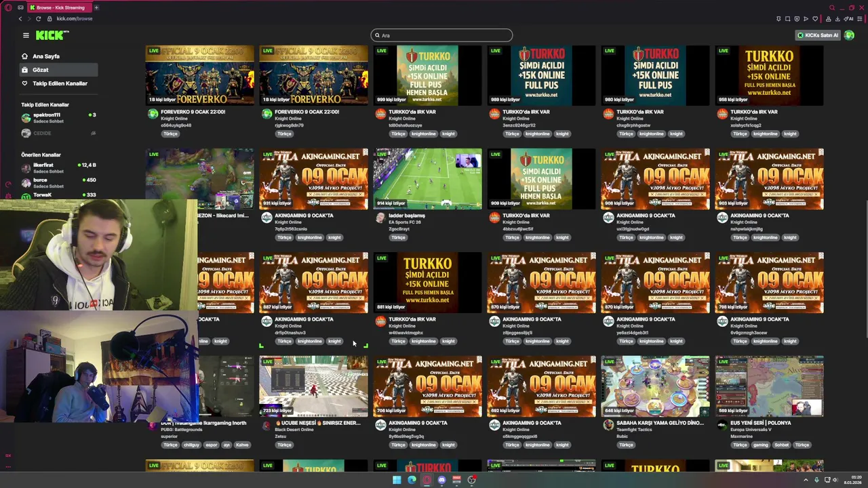
Task: Open a new browser tab
Action: tap(96, 7)
